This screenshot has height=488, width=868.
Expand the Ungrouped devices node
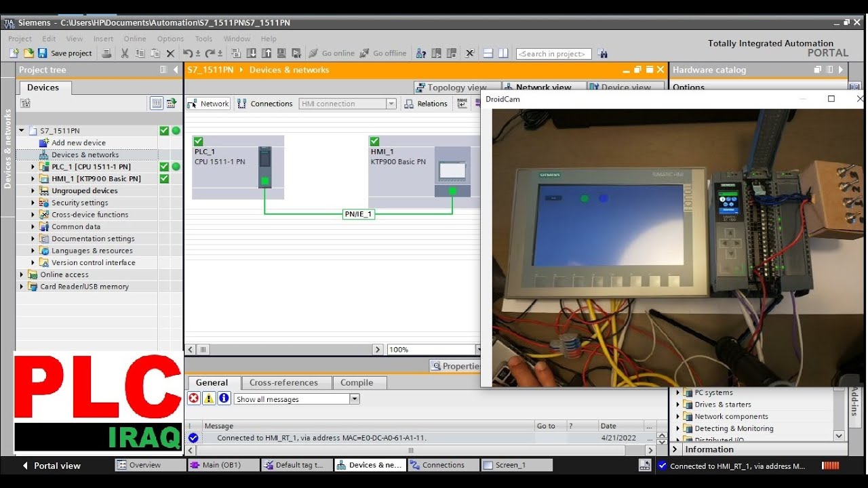pyautogui.click(x=33, y=190)
